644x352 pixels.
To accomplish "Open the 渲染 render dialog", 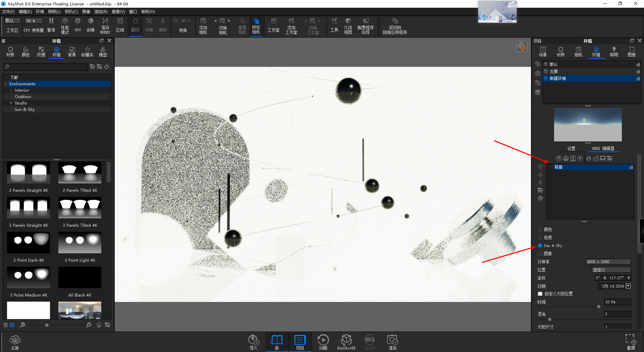I will (x=392, y=342).
